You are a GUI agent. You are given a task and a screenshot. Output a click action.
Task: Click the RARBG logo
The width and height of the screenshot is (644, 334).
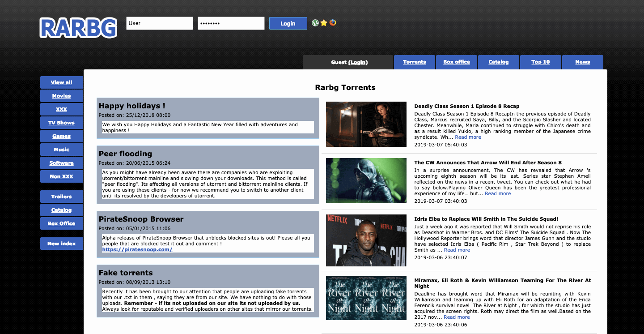(x=79, y=28)
